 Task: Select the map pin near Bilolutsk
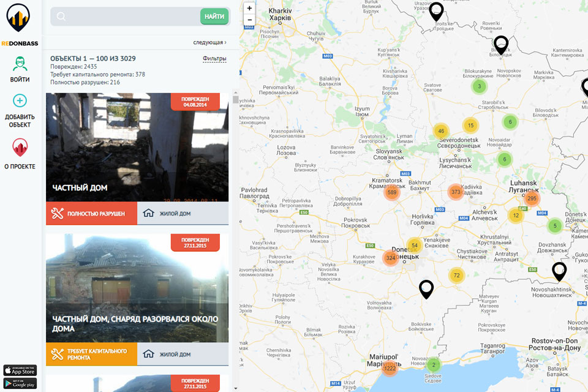(x=501, y=45)
